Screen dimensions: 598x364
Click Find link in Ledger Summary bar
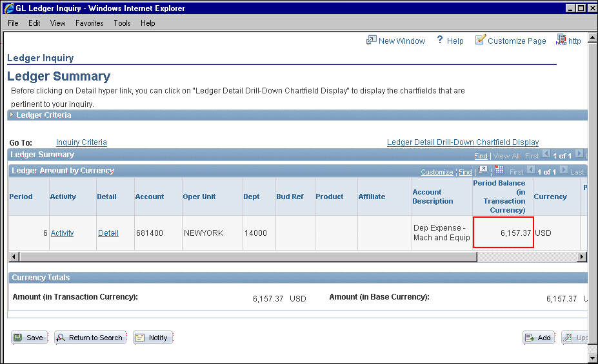tap(481, 156)
